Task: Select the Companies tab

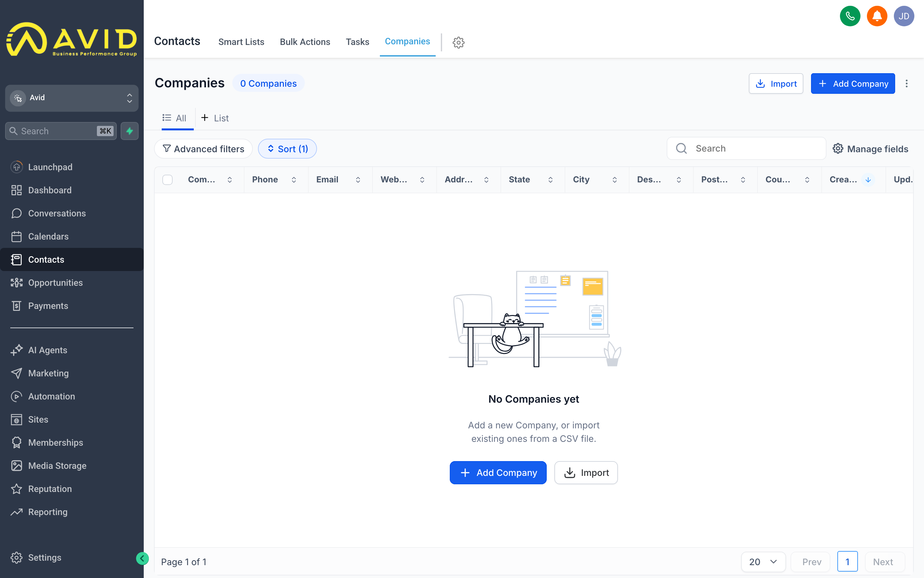Action: [407, 41]
